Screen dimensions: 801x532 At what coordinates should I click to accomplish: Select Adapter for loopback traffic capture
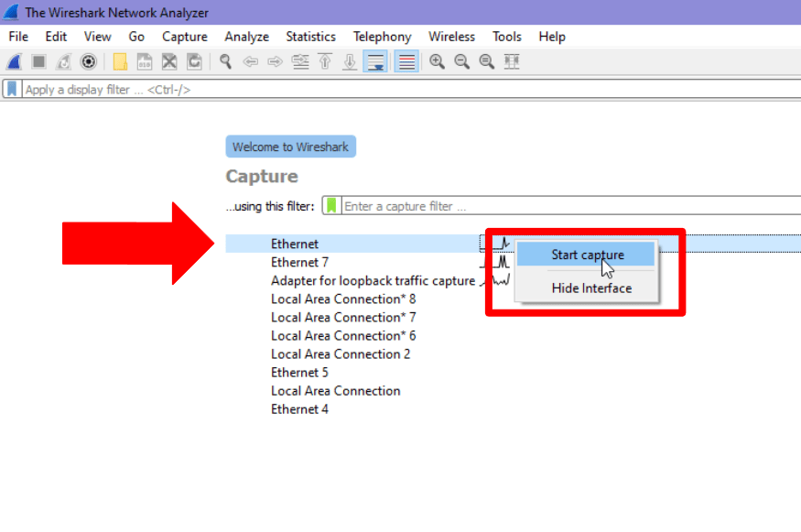373,280
